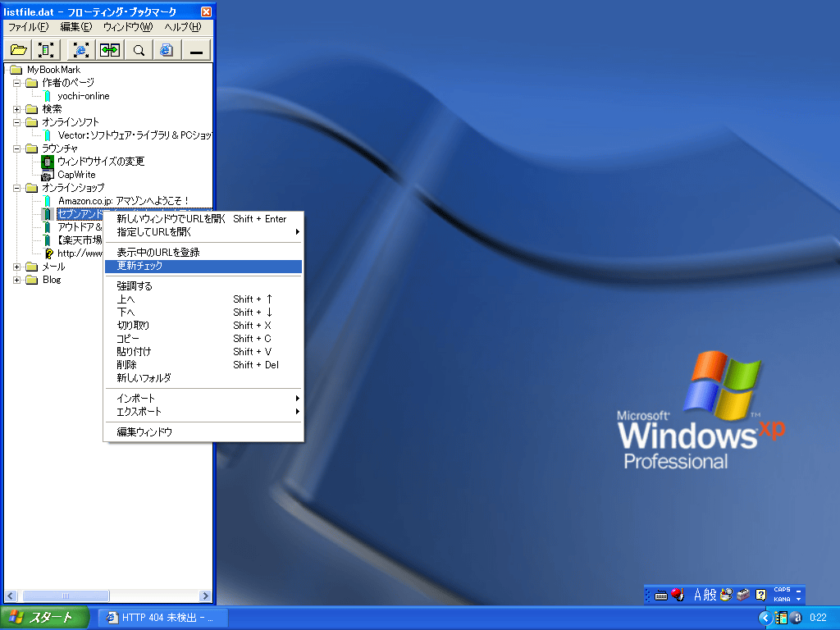Open the 指定してURLを開く submenu
Screen dimensions: 840x630
(x=203, y=232)
